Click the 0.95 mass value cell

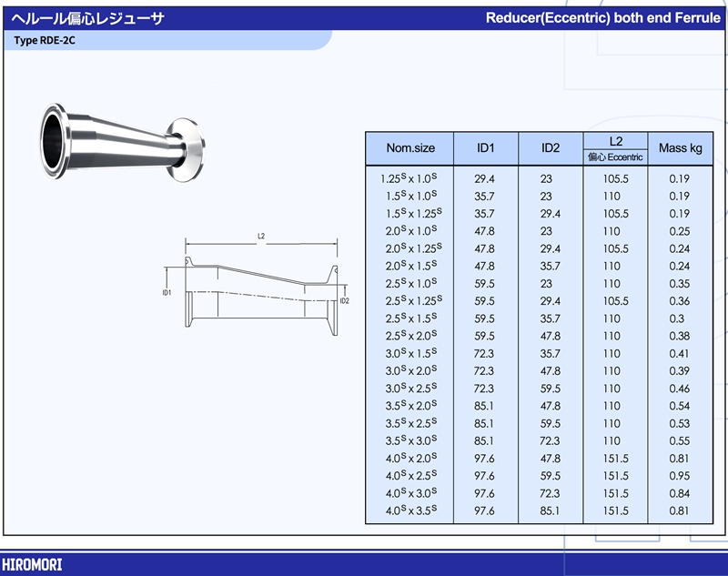click(679, 476)
